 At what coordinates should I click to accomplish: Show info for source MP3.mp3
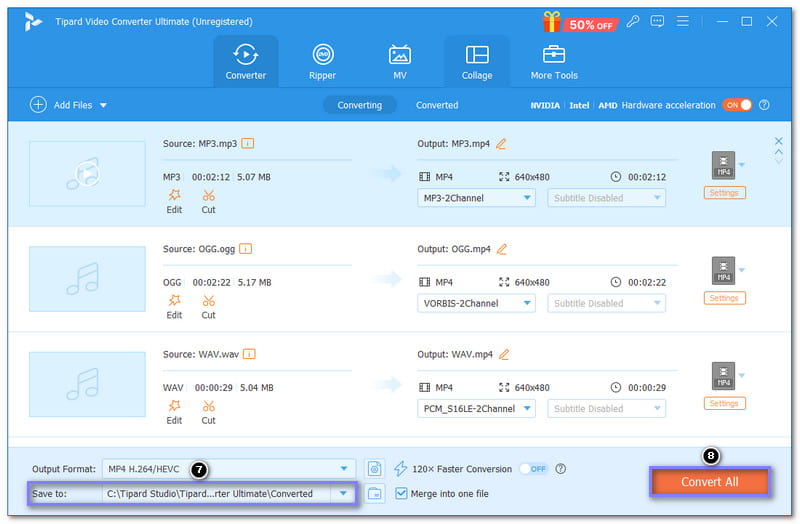coord(247,143)
